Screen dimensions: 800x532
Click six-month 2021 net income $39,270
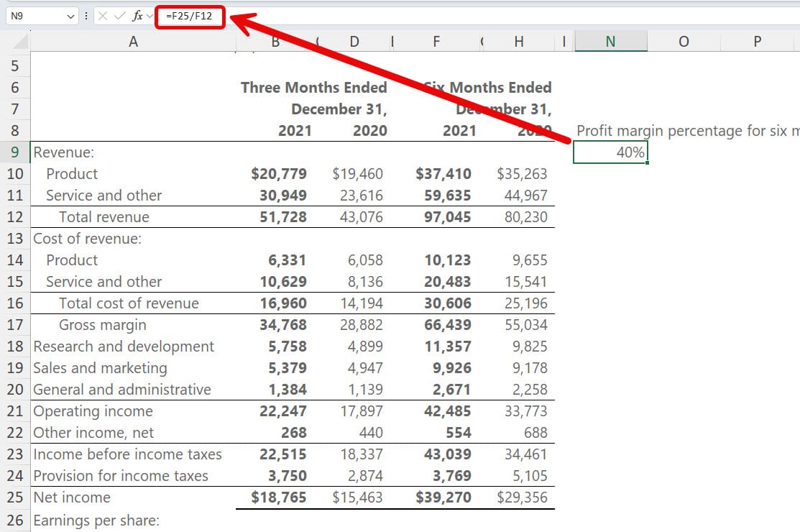coord(443,497)
